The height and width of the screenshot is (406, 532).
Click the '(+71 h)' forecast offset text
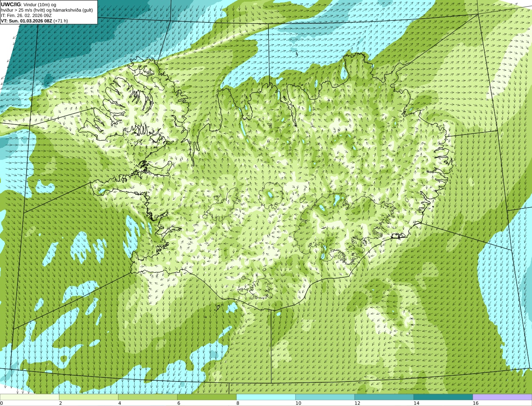[61, 21]
